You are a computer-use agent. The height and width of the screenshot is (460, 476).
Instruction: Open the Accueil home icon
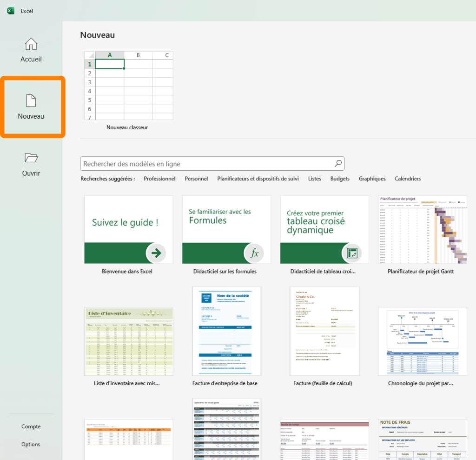31,44
